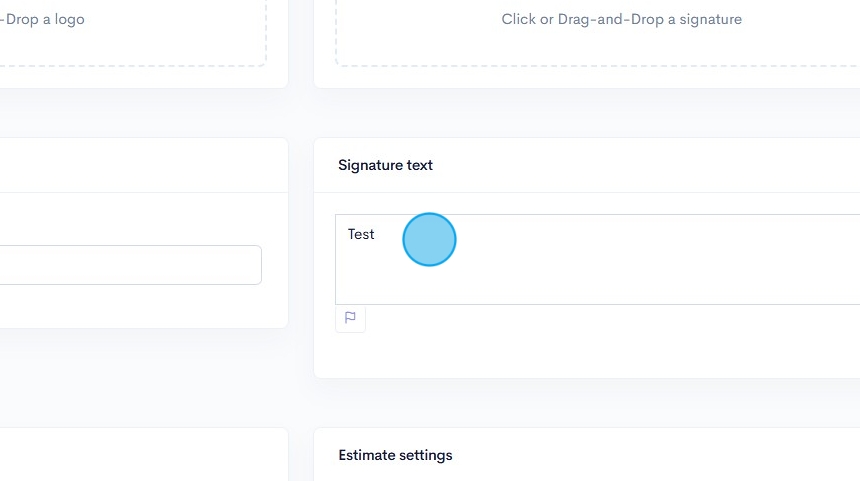Click the bottom-left card above the screen edge

[140, 457]
